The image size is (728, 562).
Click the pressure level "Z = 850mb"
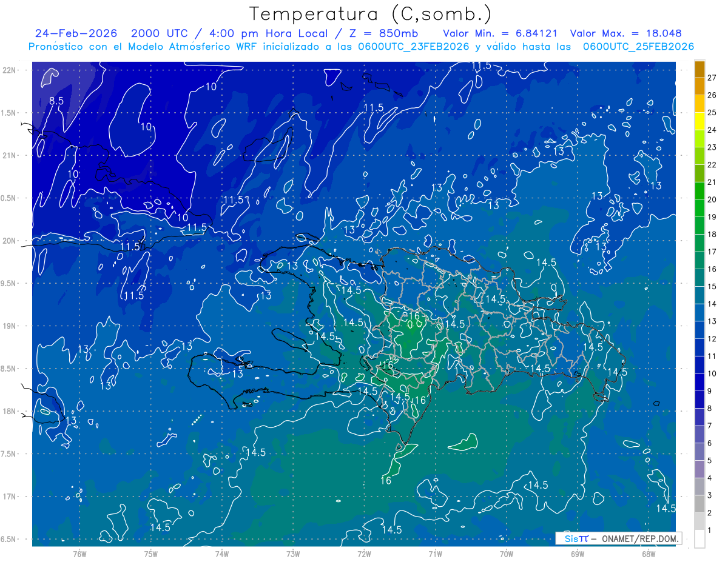click(382, 33)
